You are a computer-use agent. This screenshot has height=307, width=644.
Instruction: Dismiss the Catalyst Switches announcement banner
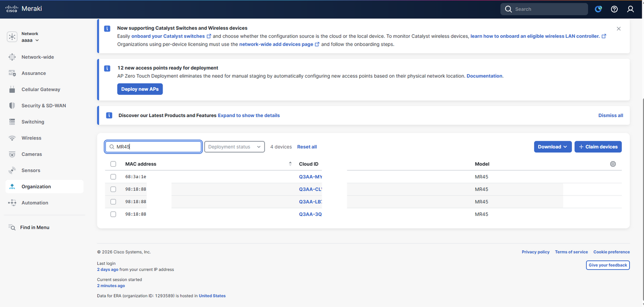pyautogui.click(x=619, y=29)
